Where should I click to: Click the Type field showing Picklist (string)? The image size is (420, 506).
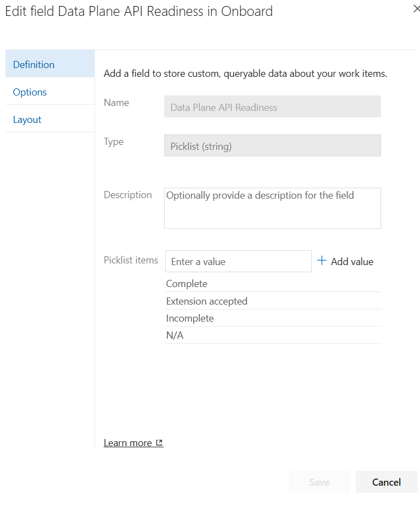click(272, 145)
